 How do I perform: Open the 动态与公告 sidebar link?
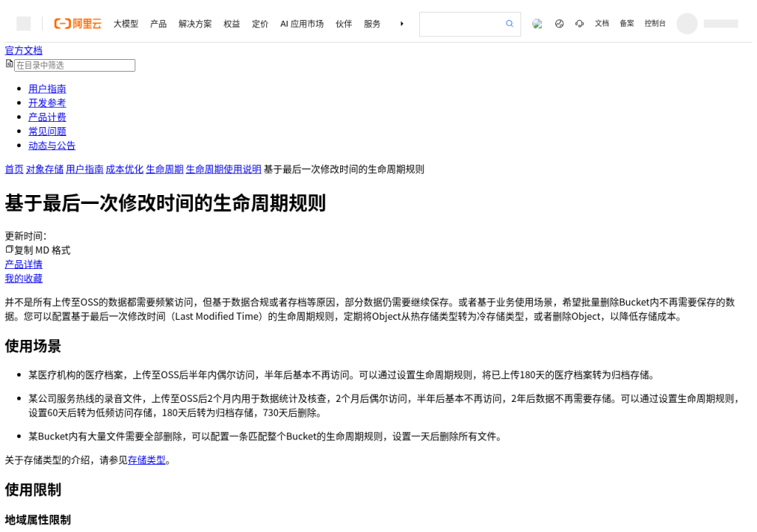click(x=52, y=146)
